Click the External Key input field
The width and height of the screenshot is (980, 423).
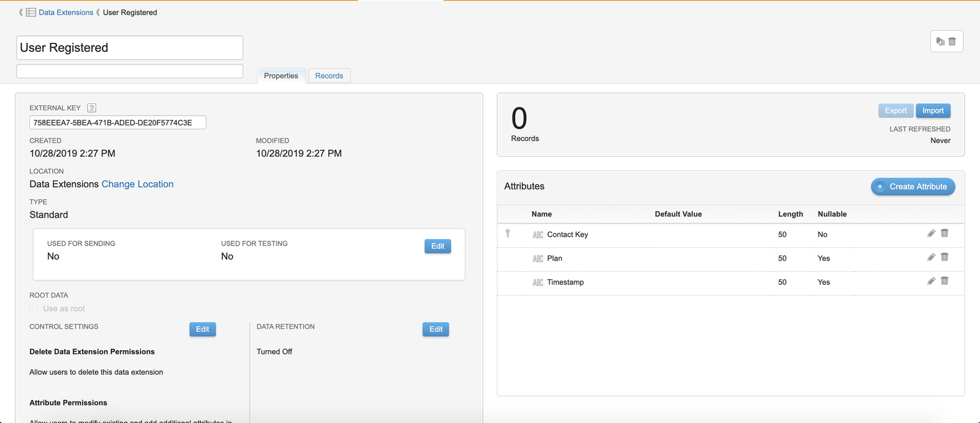(x=118, y=122)
